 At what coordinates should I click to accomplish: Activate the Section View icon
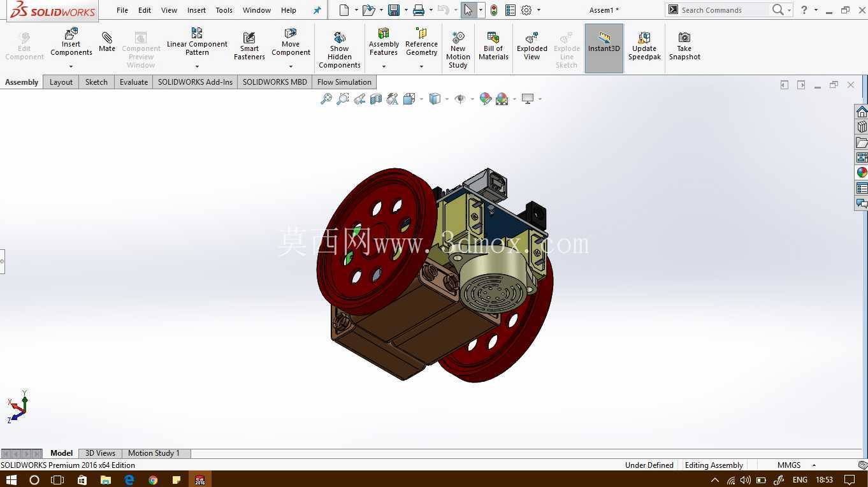coord(376,99)
